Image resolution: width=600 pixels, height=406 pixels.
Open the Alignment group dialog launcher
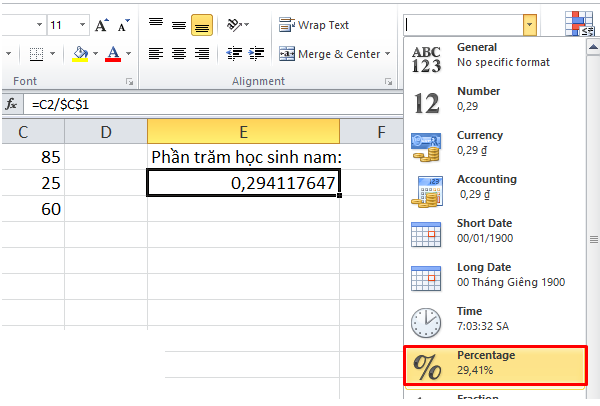pyautogui.click(x=389, y=82)
